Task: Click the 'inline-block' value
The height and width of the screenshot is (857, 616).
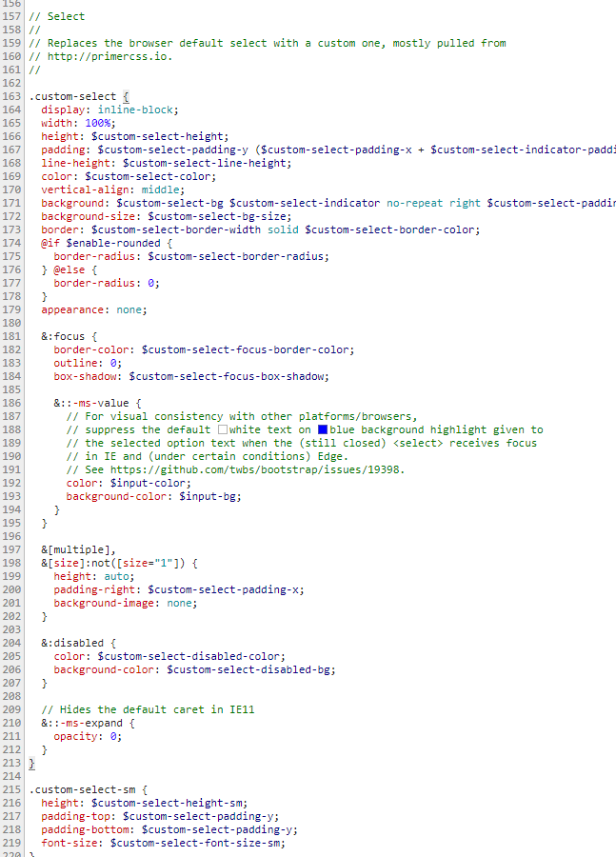Action: tap(135, 110)
